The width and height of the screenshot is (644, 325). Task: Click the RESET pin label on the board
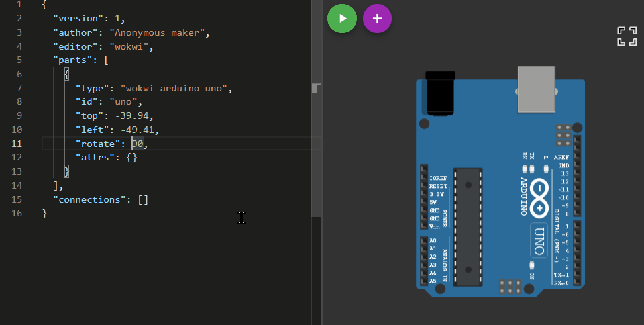point(438,186)
